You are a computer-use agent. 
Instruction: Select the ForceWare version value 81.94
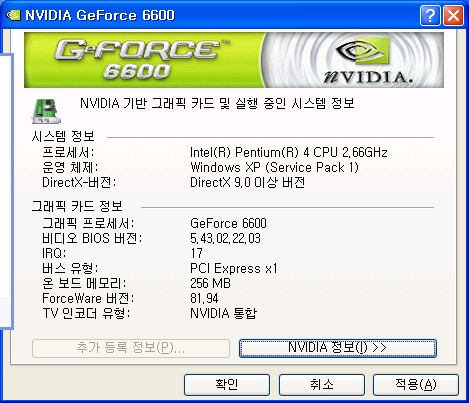coord(204,298)
